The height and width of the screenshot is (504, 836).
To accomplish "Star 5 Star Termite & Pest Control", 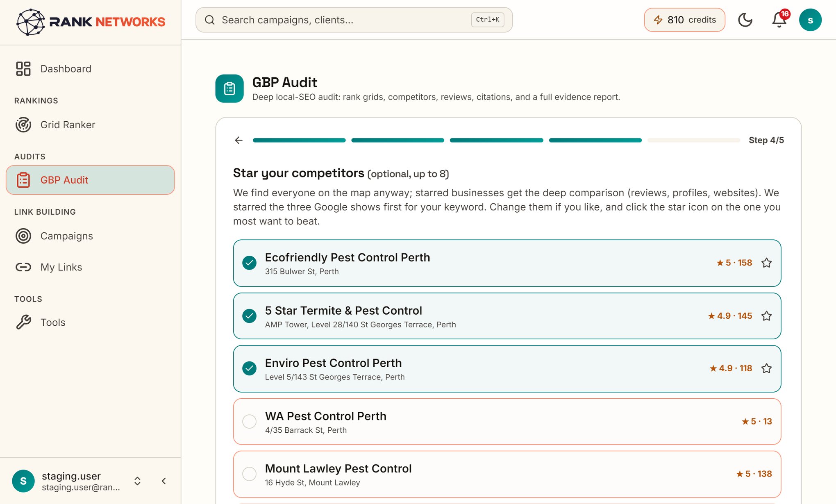I will 766,316.
